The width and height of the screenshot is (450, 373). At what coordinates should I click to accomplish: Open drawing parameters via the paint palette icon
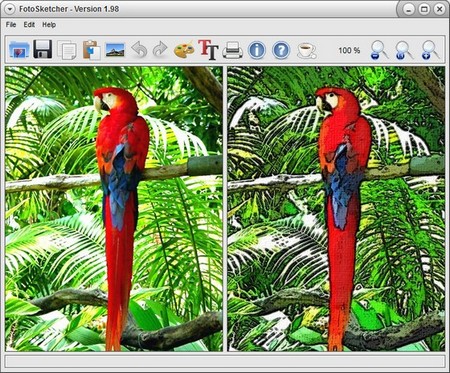click(184, 50)
